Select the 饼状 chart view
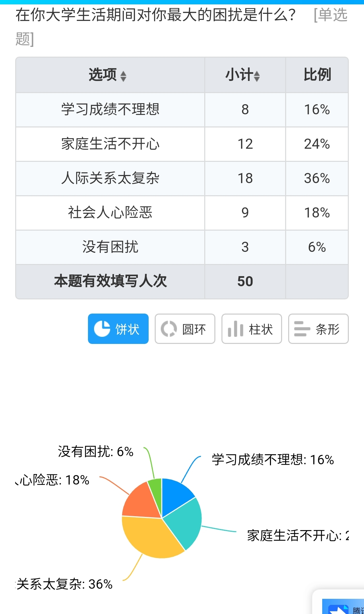 click(x=118, y=329)
